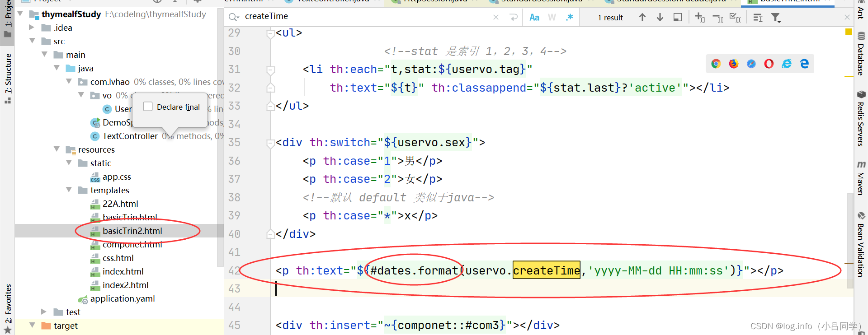The image size is (868, 335).
Task: Close the find bar
Action: (847, 17)
